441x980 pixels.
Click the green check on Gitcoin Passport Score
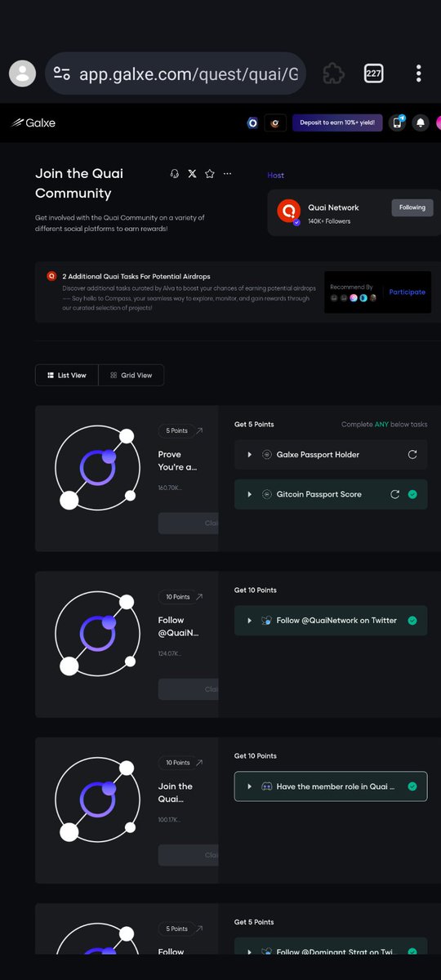point(412,494)
